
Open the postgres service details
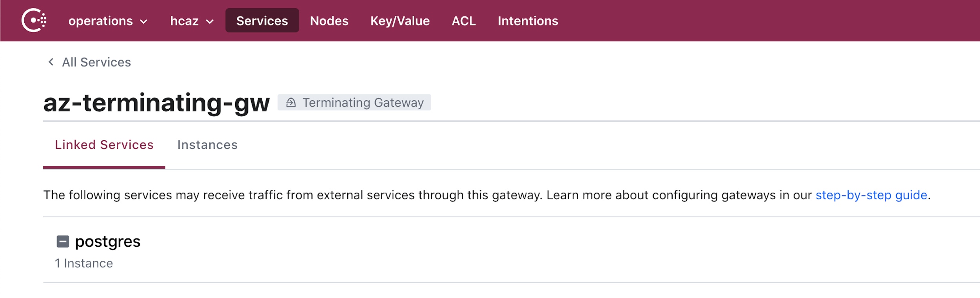pyautogui.click(x=108, y=241)
